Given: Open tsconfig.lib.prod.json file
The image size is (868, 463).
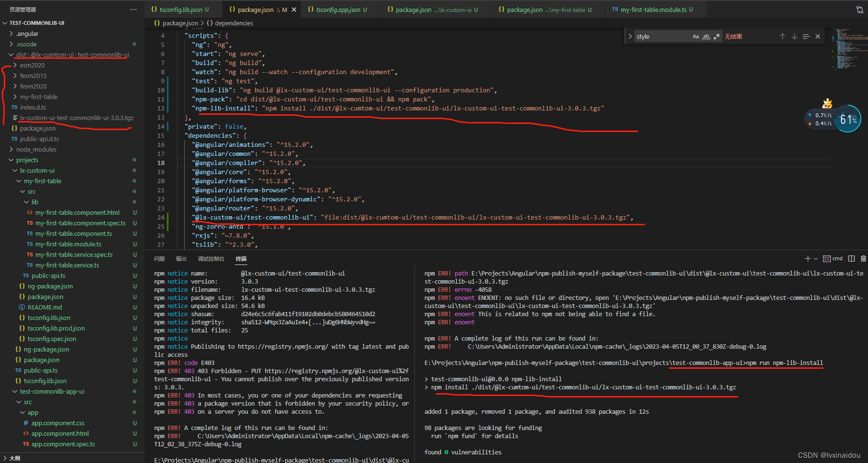Looking at the screenshot, I should click(x=56, y=328).
